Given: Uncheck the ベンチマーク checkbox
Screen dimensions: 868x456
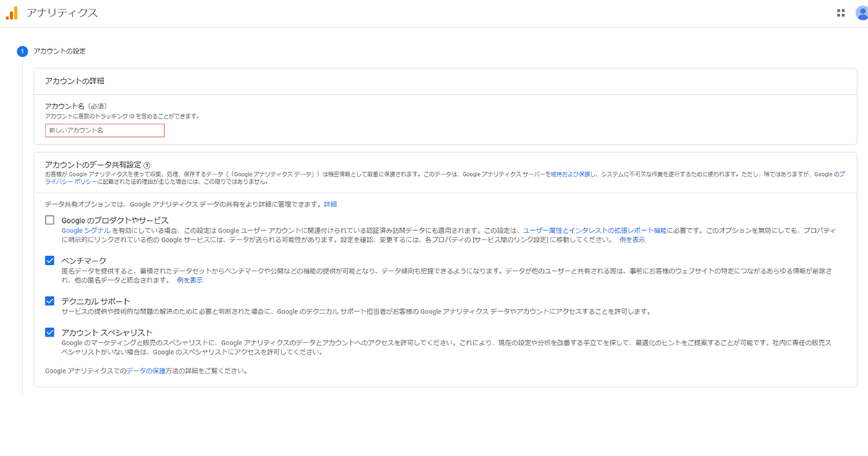Looking at the screenshot, I should point(50,261).
